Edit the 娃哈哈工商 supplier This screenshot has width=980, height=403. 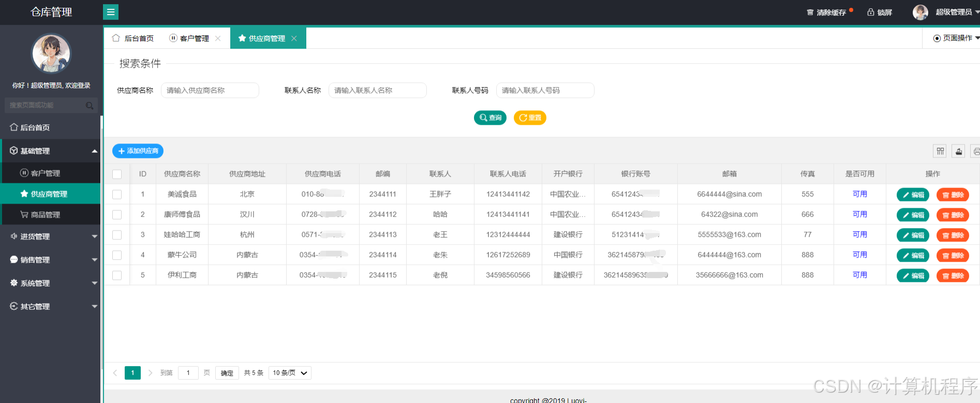click(x=913, y=235)
